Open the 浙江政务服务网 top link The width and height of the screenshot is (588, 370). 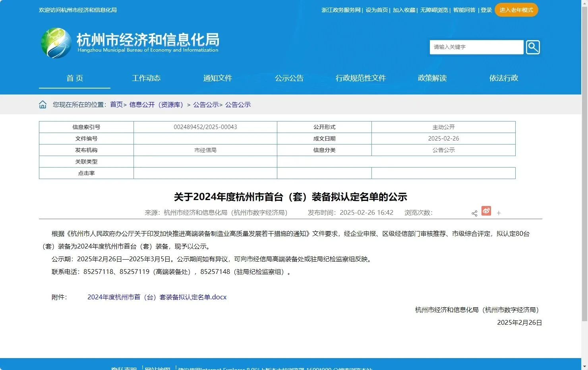[x=341, y=10]
